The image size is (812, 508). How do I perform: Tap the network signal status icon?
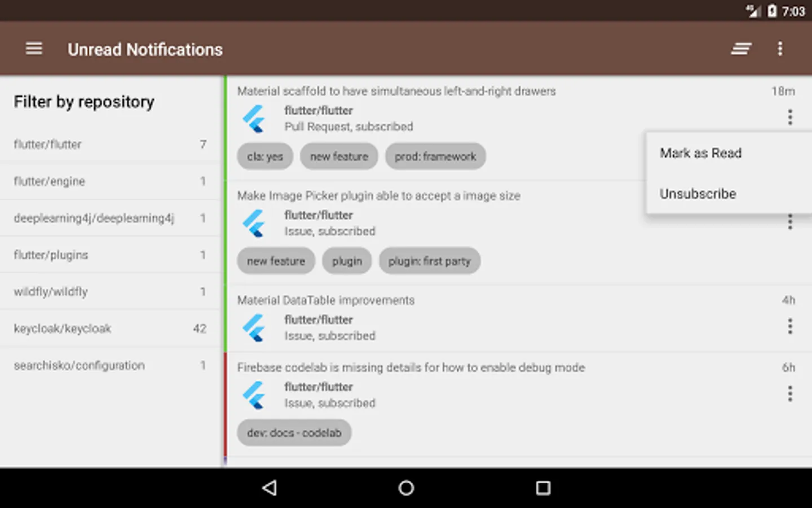click(753, 11)
